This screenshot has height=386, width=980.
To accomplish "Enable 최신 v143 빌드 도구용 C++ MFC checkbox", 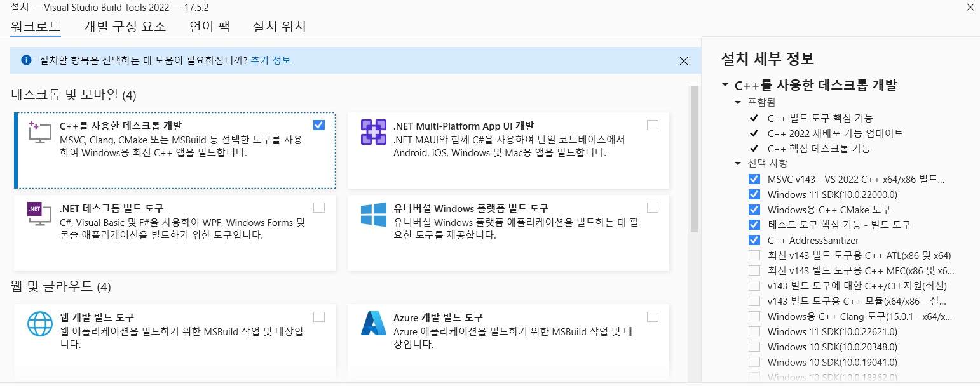I will [754, 270].
